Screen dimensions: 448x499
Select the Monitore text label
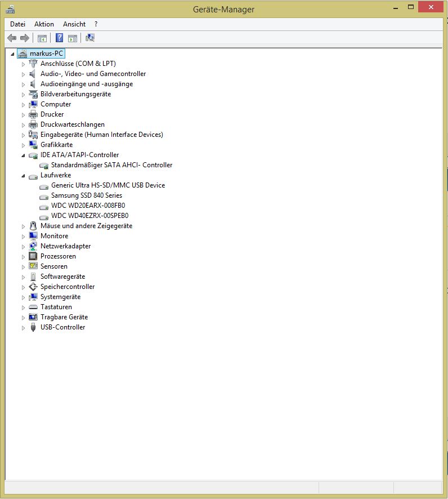click(55, 236)
